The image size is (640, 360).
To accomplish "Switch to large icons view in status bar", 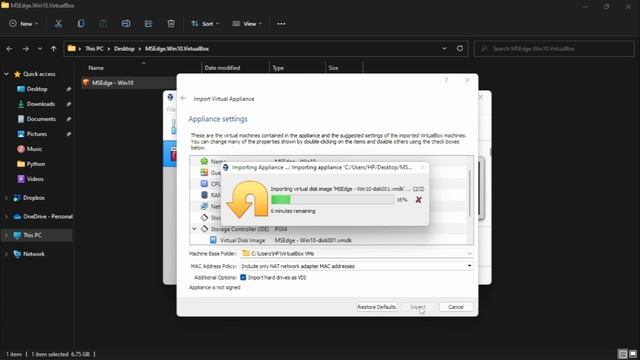I will tap(633, 354).
